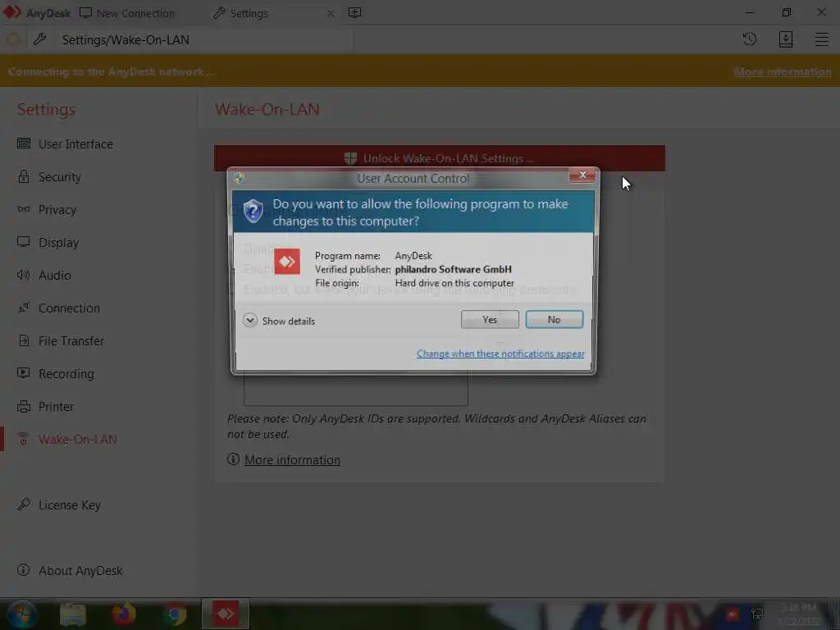Click the Recording icon in sidebar
The width and height of the screenshot is (840, 630).
pos(24,373)
